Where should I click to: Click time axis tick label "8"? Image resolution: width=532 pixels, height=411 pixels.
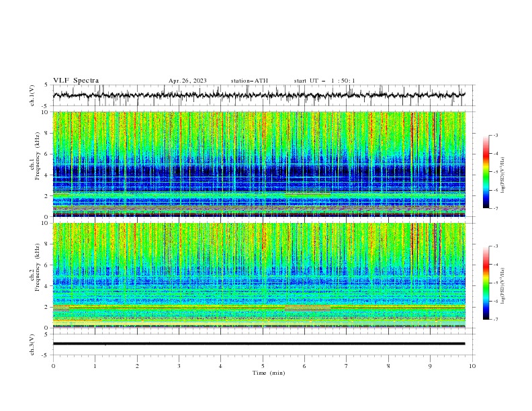(388, 366)
